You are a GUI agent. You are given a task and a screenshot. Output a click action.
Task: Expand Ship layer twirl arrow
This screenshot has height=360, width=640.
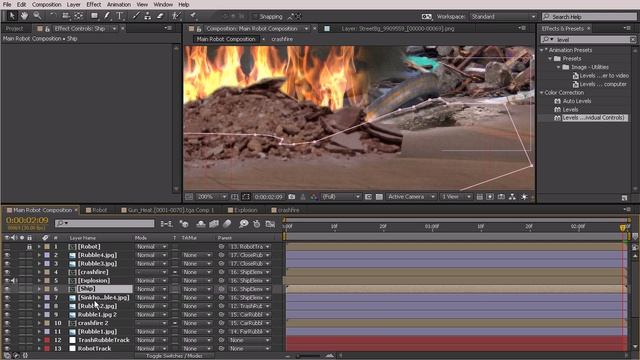[x=39, y=289]
